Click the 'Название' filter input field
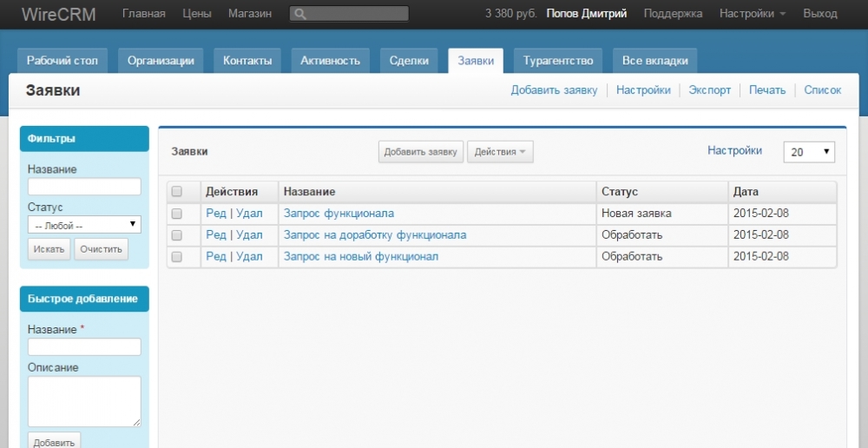This screenshot has height=448, width=868. [x=84, y=187]
